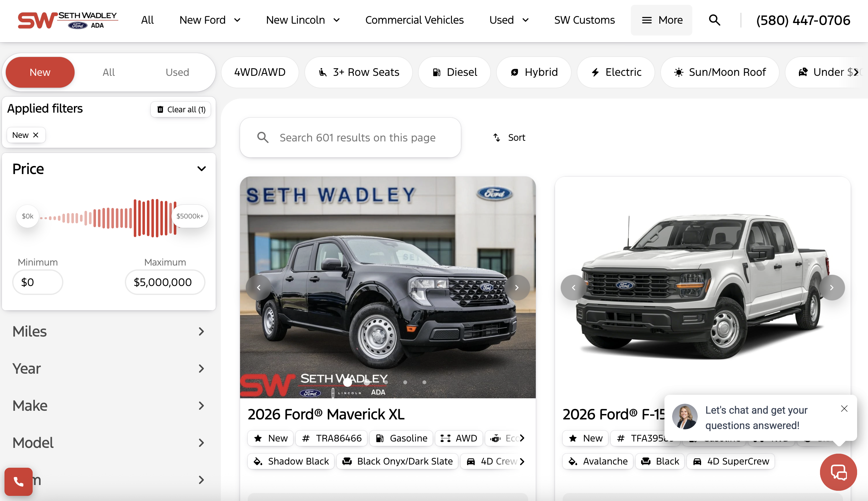The height and width of the screenshot is (501, 868).
Task: Click the Shadow Black color tag
Action: 291,461
